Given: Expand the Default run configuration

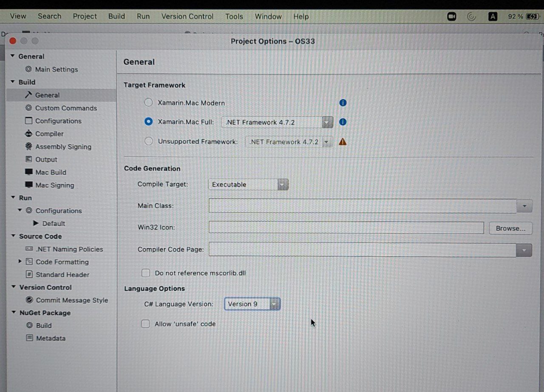Looking at the screenshot, I should pos(36,223).
